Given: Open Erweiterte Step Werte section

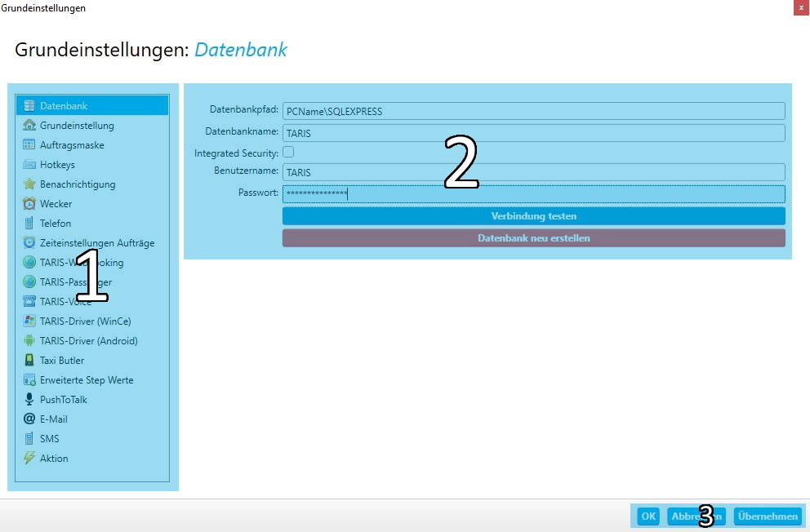Looking at the screenshot, I should pyautogui.click(x=86, y=380).
